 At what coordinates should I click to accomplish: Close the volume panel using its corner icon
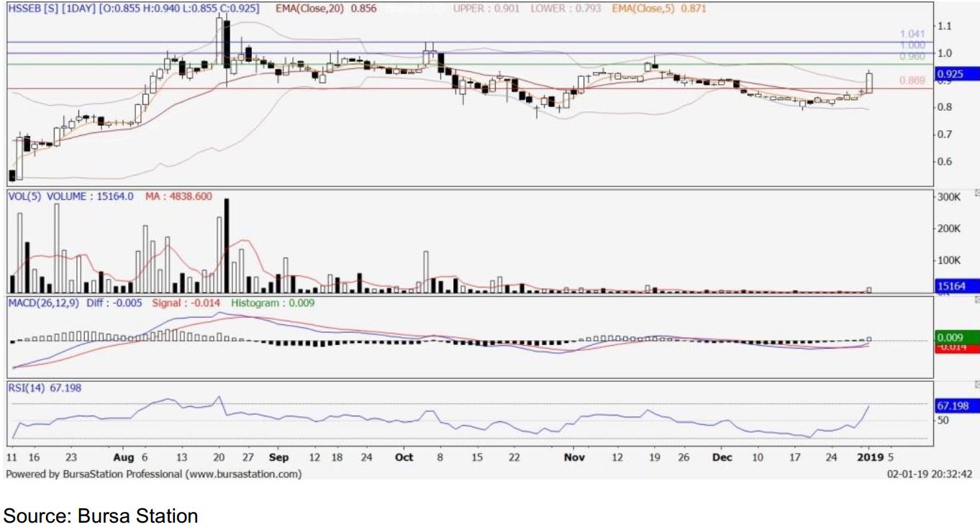976,193
